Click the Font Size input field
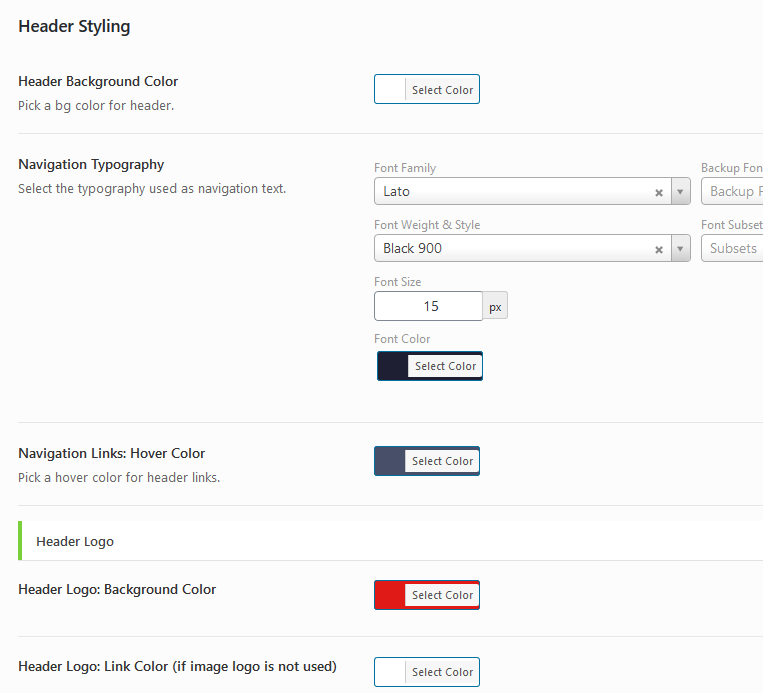 coord(428,306)
